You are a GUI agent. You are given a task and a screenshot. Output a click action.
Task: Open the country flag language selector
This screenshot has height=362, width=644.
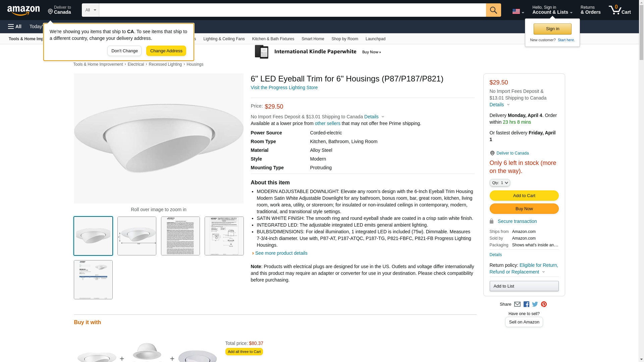click(x=518, y=11)
